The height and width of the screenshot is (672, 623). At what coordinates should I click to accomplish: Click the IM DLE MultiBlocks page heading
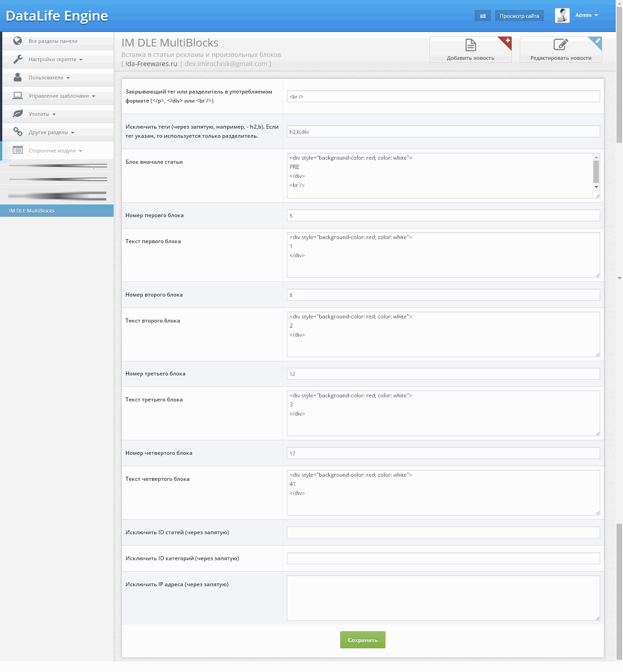(x=170, y=43)
